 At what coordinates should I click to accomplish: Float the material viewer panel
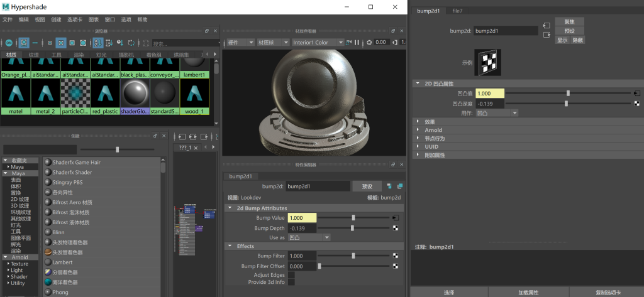[x=393, y=31]
